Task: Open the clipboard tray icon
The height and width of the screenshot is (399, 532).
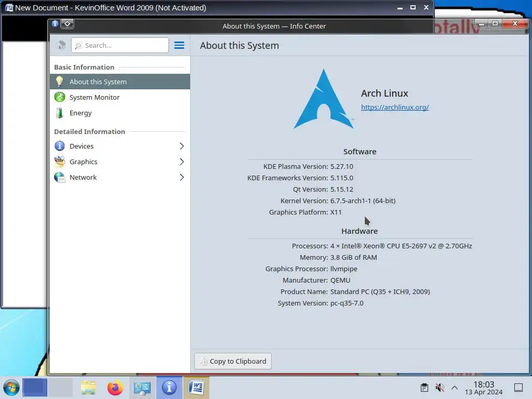Action: pos(424,388)
